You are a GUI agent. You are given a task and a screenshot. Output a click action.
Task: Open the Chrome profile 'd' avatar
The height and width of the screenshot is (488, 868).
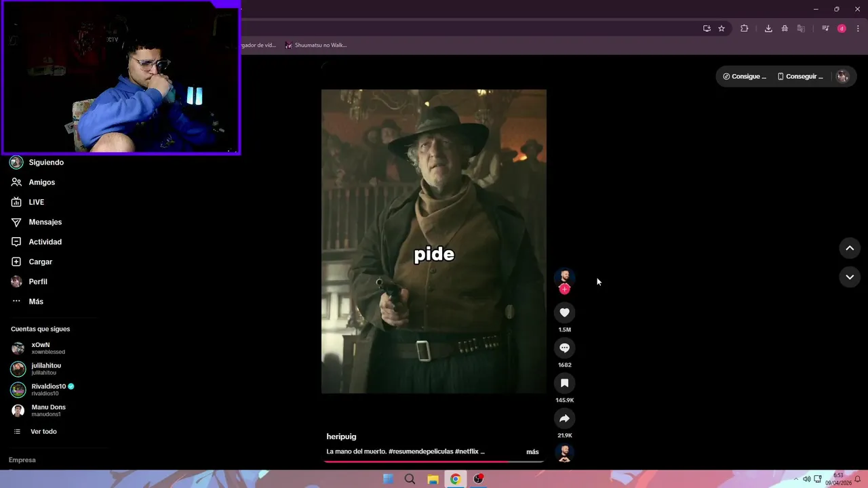(842, 28)
